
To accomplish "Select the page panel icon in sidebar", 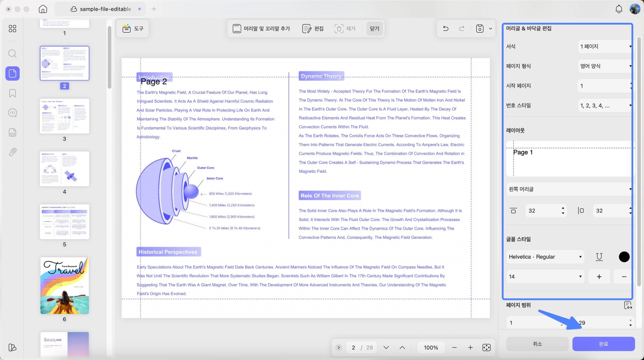I will [x=13, y=73].
